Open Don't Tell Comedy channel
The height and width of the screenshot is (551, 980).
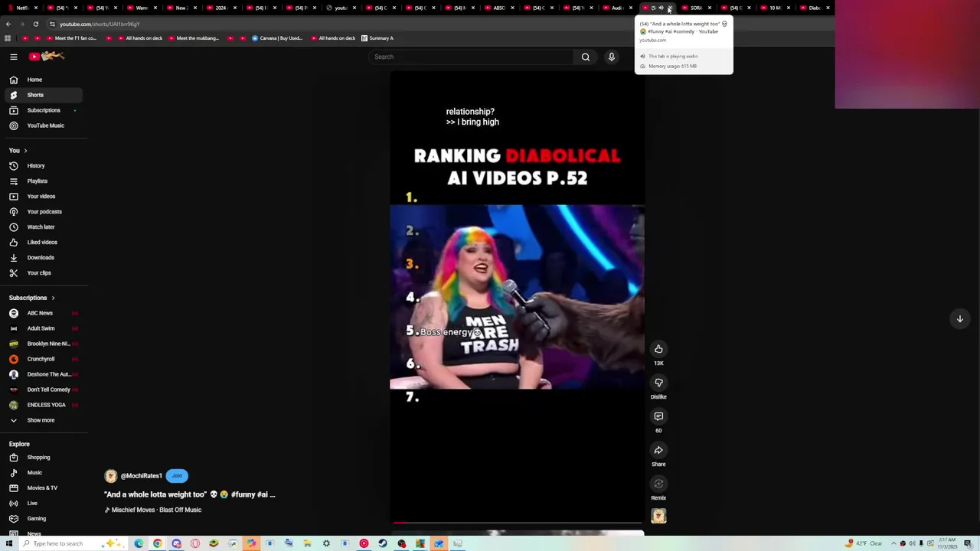42,390
